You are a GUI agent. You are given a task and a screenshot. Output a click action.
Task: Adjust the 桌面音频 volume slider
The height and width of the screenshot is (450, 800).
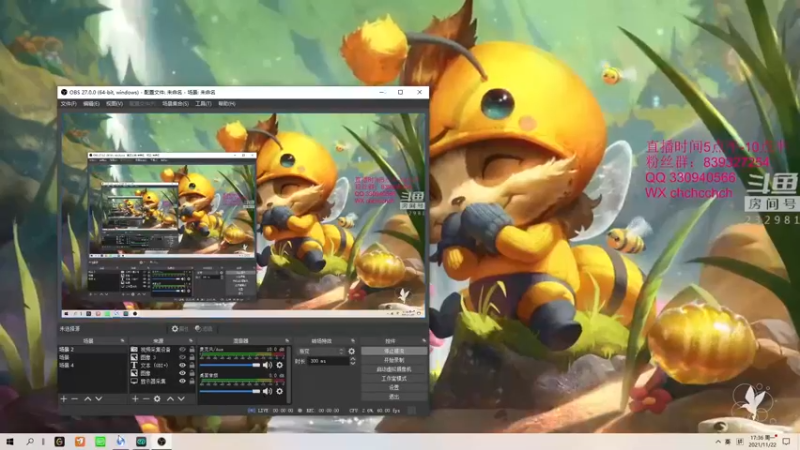[230, 391]
